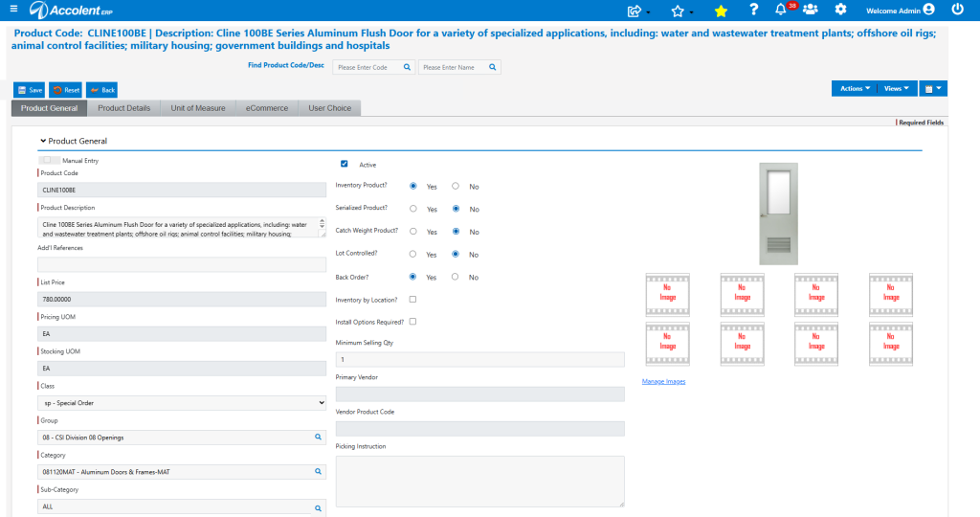Open the users group icon
This screenshot has height=517, width=980.
coord(810,10)
